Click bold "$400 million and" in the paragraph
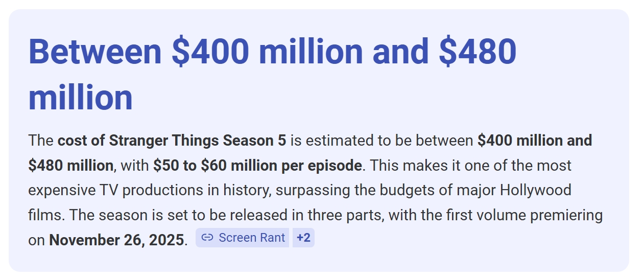The height and width of the screenshot is (278, 644). (535, 141)
